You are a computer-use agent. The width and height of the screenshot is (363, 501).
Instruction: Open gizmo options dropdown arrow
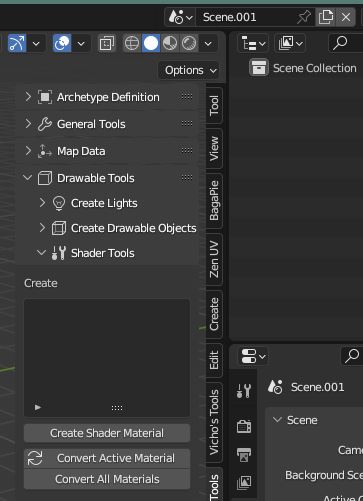36,44
